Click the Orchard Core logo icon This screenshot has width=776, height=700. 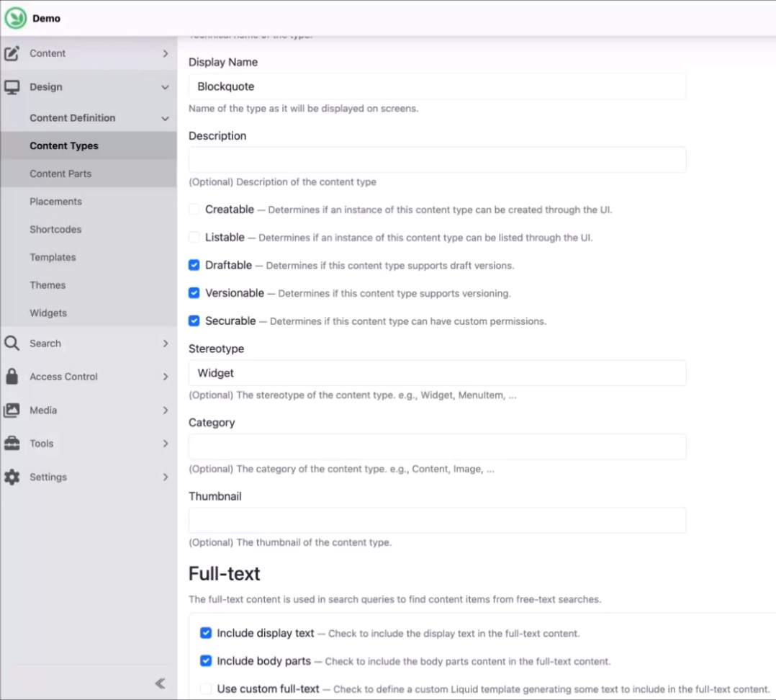pos(15,18)
